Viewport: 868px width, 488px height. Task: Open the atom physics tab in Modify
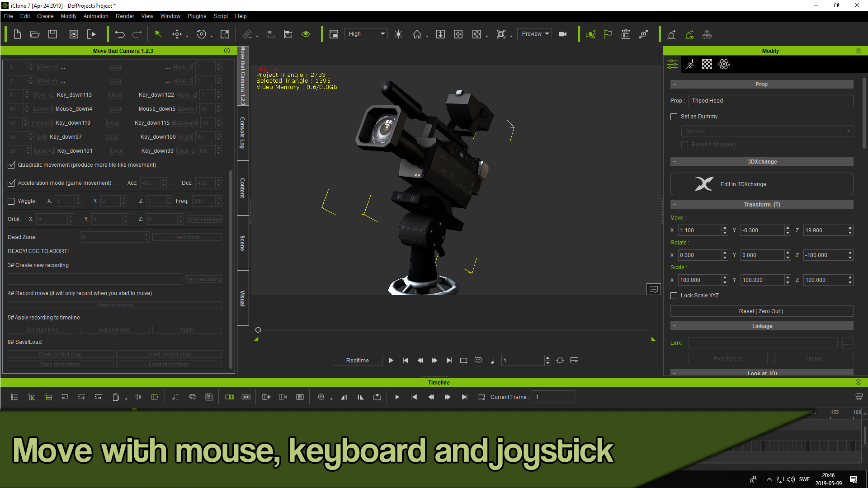click(724, 64)
